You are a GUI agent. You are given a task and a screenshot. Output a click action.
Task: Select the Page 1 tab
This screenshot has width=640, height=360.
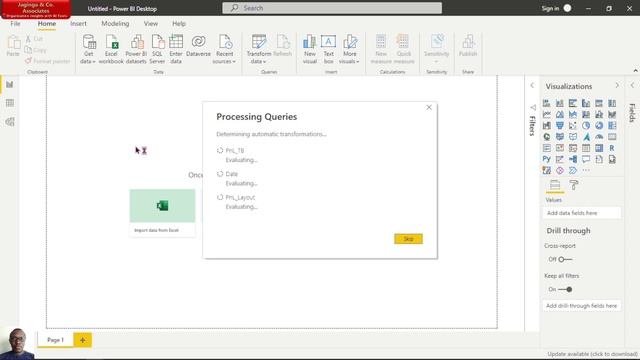(x=55, y=340)
